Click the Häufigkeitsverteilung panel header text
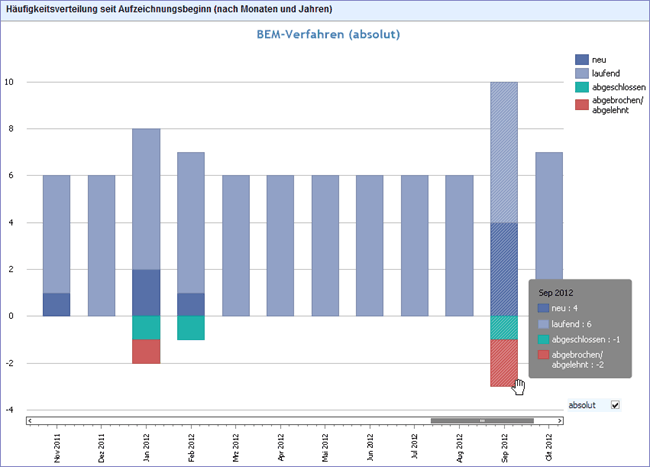 click(x=169, y=9)
